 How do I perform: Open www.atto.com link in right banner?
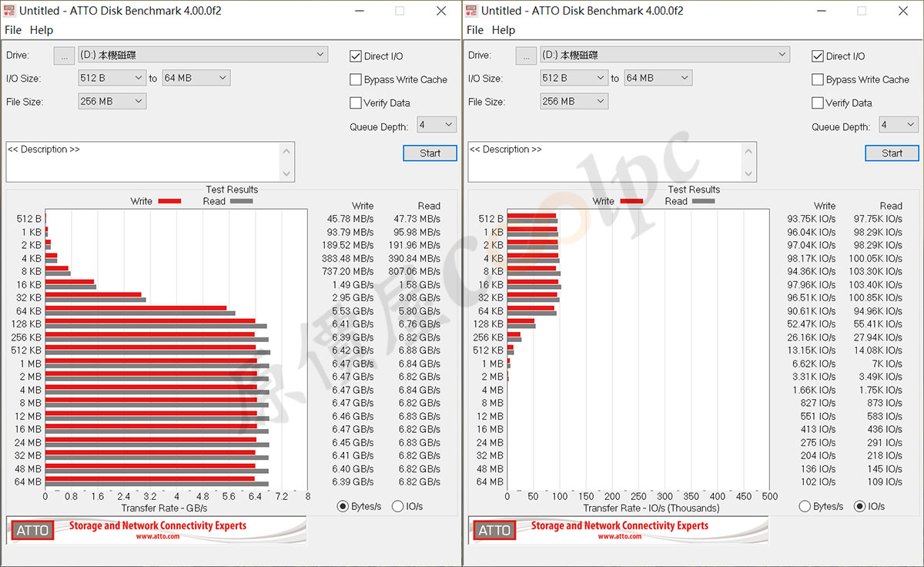620,536
